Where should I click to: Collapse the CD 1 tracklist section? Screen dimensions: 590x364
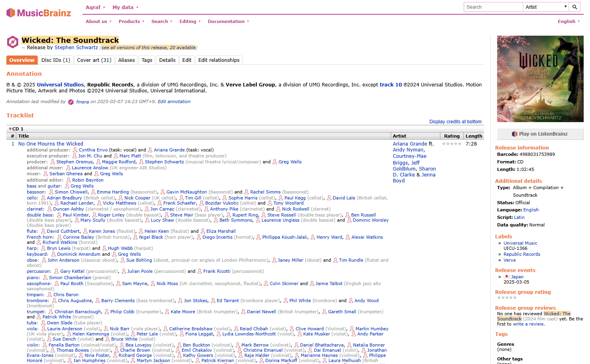click(x=10, y=129)
